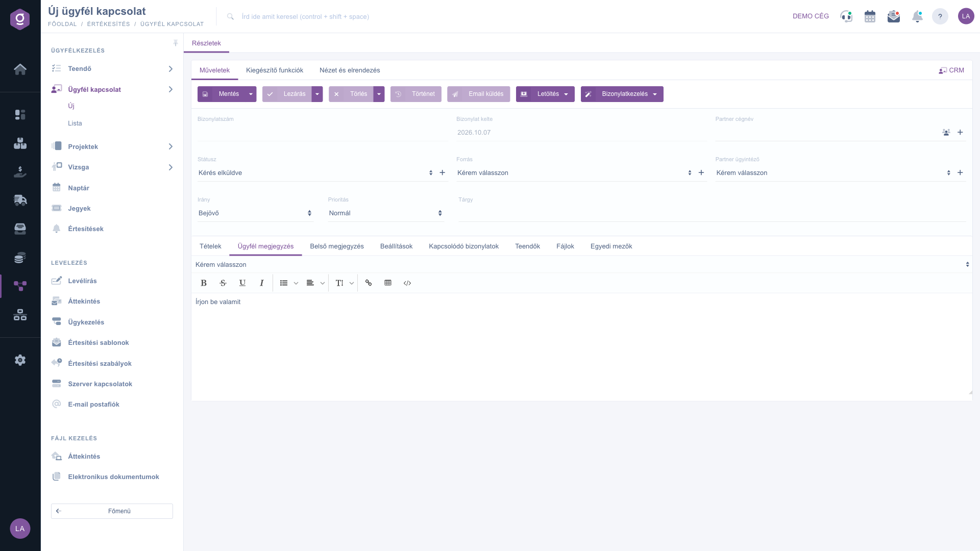Click the Bizonylatkezelés button
The width and height of the screenshot is (980, 551).
(x=622, y=94)
